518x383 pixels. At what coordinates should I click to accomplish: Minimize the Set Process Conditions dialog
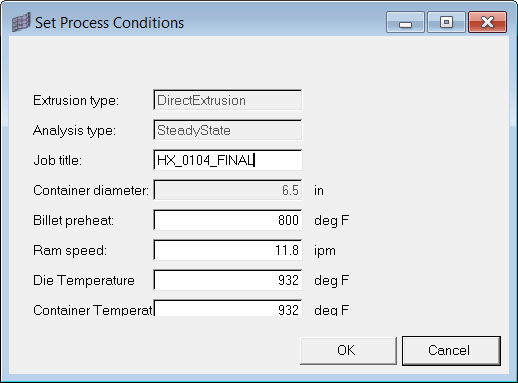pos(405,22)
